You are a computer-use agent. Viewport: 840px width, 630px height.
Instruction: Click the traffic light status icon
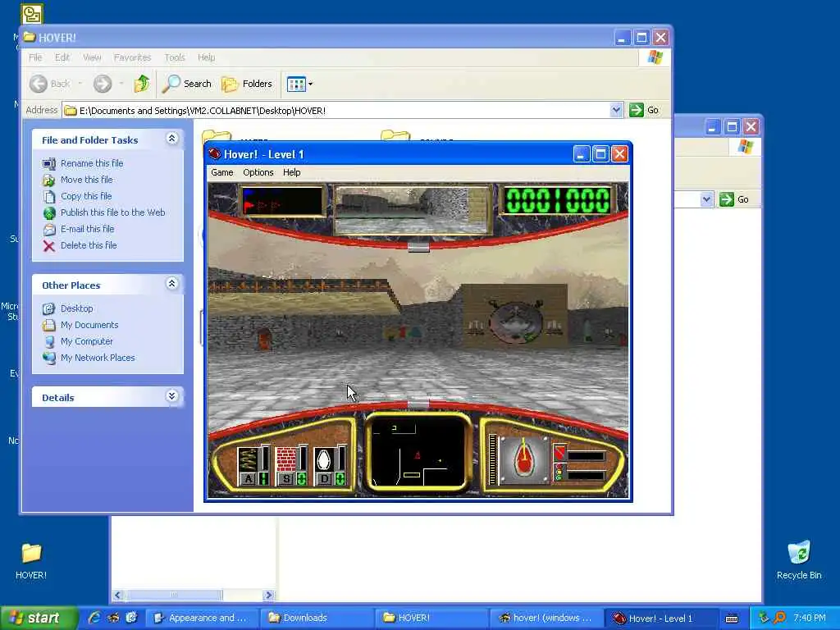pyautogui.click(x=559, y=472)
